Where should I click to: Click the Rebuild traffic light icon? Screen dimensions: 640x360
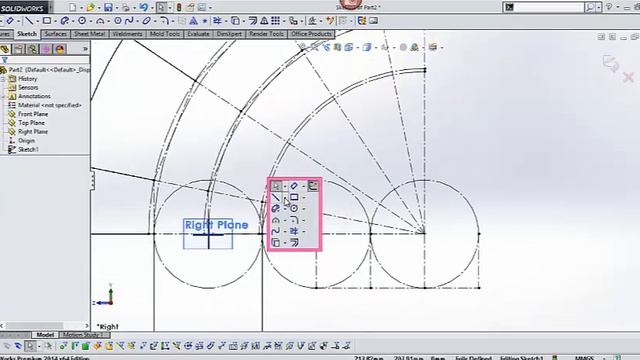179,7
